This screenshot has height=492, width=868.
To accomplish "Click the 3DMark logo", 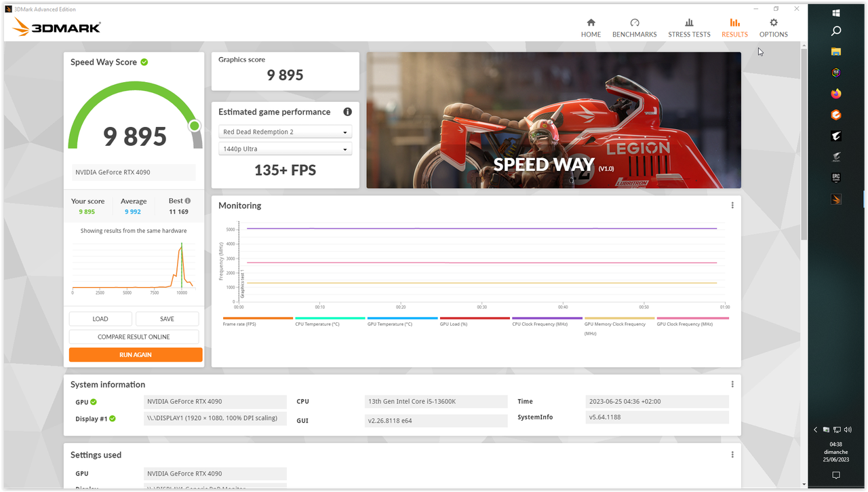I will [x=57, y=27].
